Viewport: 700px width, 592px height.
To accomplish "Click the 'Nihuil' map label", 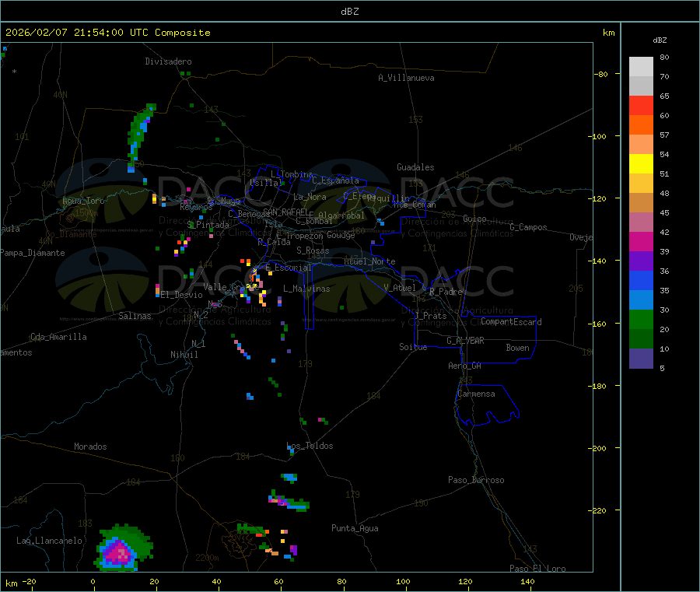I will click(184, 355).
